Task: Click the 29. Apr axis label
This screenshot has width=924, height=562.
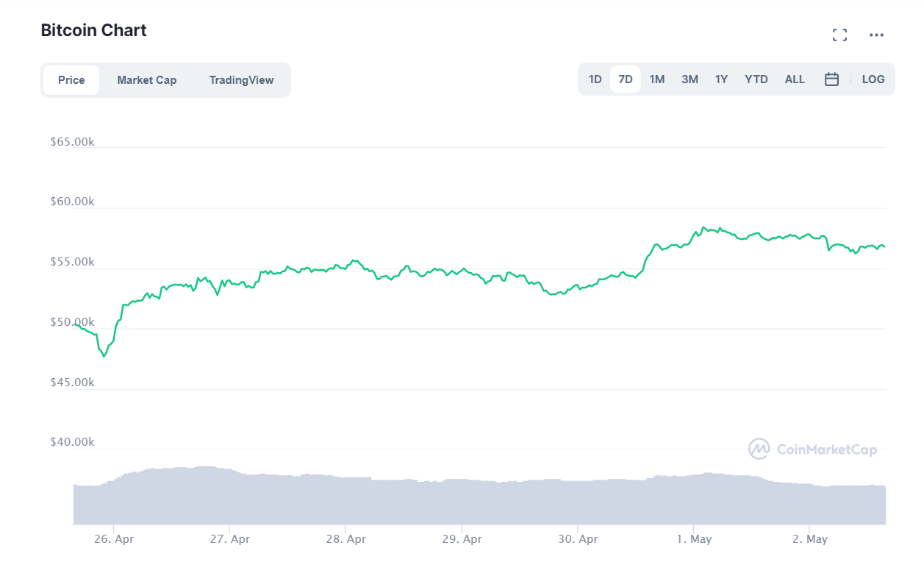Action: 462,538
